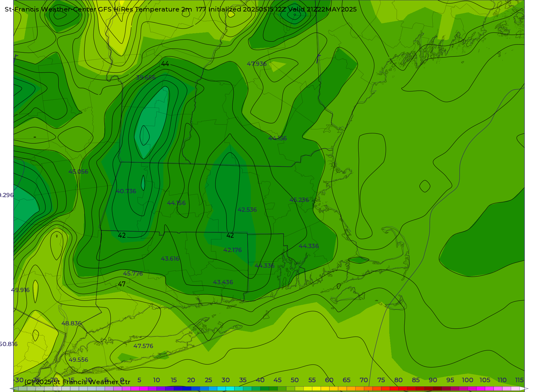
Task: Select the 48.836 temperature reading
Action: pyautogui.click(x=71, y=323)
